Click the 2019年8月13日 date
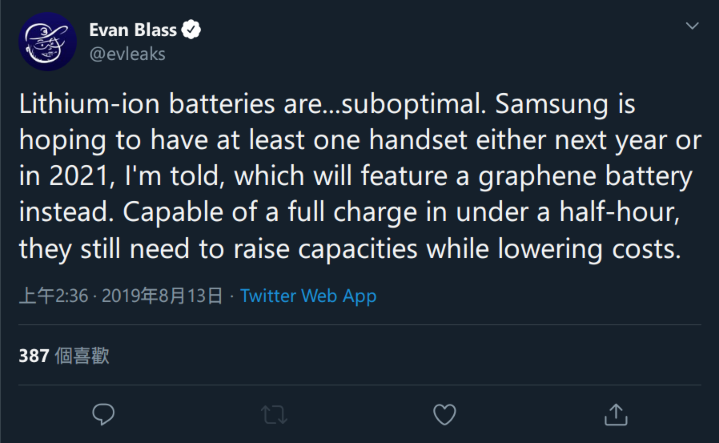 tap(161, 296)
